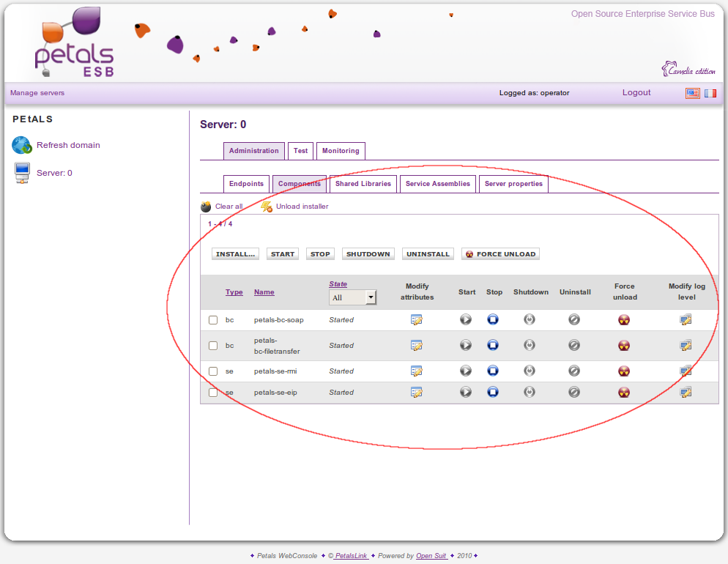Viewport: 728px width, 564px height.
Task: Sort the table by Type column
Action: (234, 292)
